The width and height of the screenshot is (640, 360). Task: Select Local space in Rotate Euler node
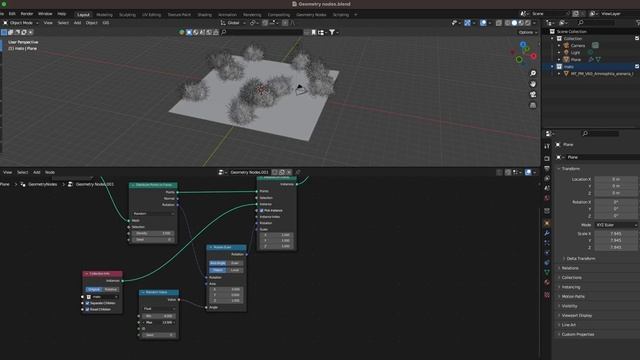(235, 270)
